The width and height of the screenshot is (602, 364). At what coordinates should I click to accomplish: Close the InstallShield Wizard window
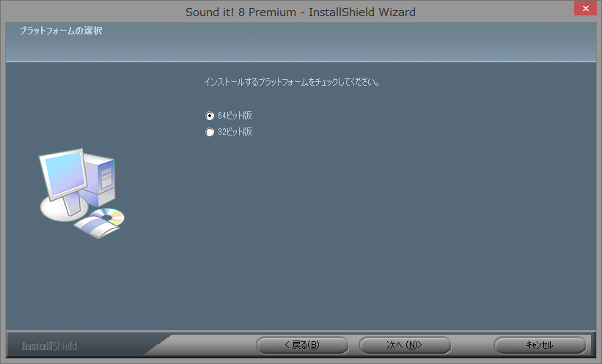click(585, 8)
